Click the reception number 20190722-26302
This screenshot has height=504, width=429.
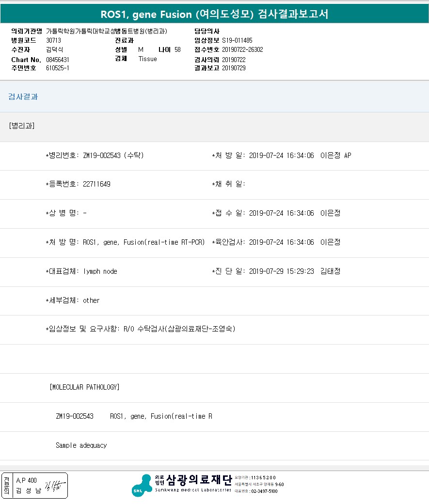pyautogui.click(x=242, y=50)
